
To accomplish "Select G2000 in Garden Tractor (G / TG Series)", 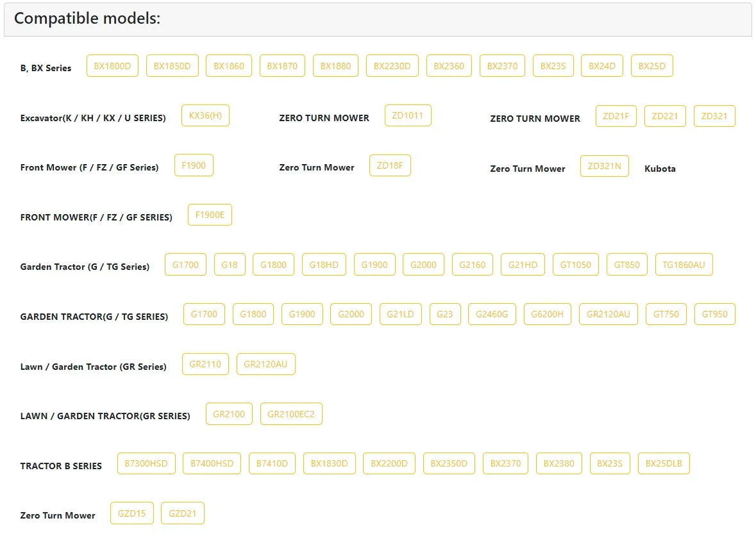I will pyautogui.click(x=423, y=265).
